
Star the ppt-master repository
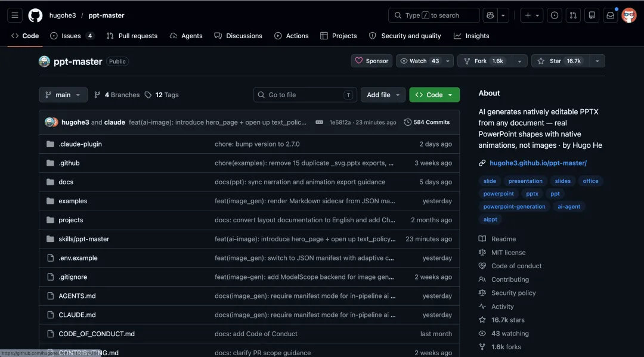(561, 61)
